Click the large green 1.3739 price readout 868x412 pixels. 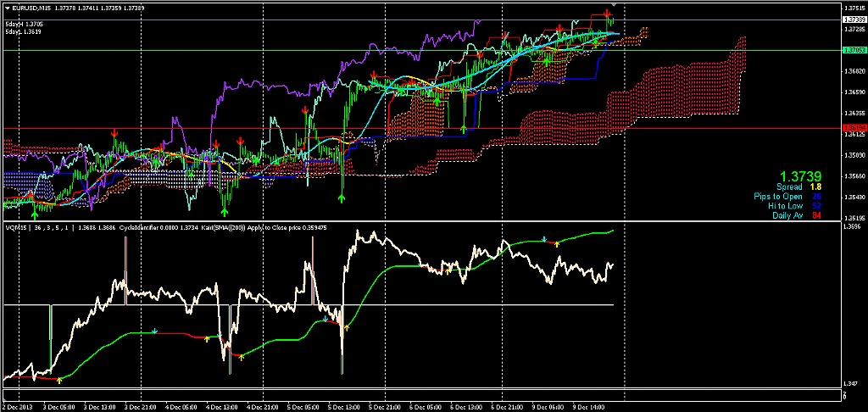coord(799,176)
